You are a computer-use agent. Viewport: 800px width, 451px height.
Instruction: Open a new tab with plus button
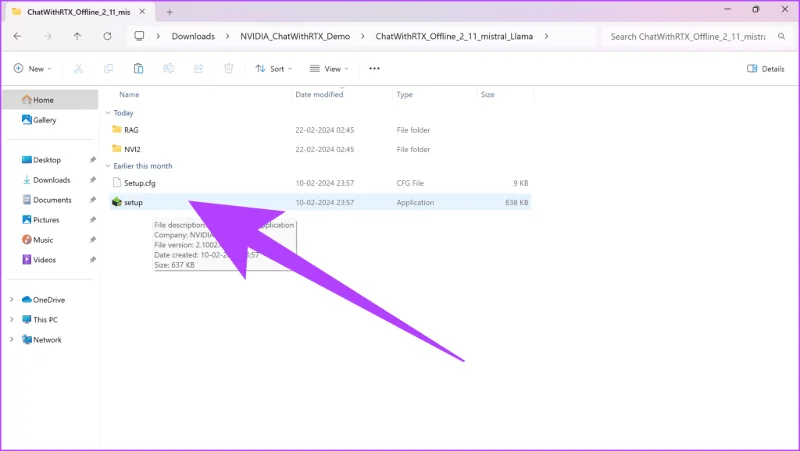[169, 12]
